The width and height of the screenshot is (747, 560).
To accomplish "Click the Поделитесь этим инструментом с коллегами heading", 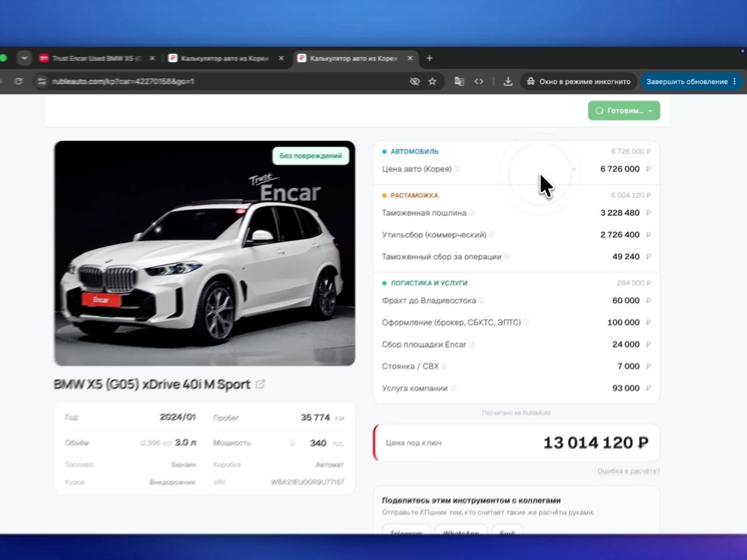I will tap(471, 500).
